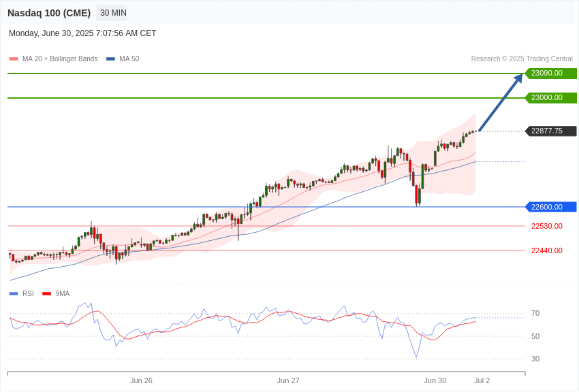Image resolution: width=579 pixels, height=392 pixels.
Task: Click the Jun 27 date label
Action: tap(288, 380)
